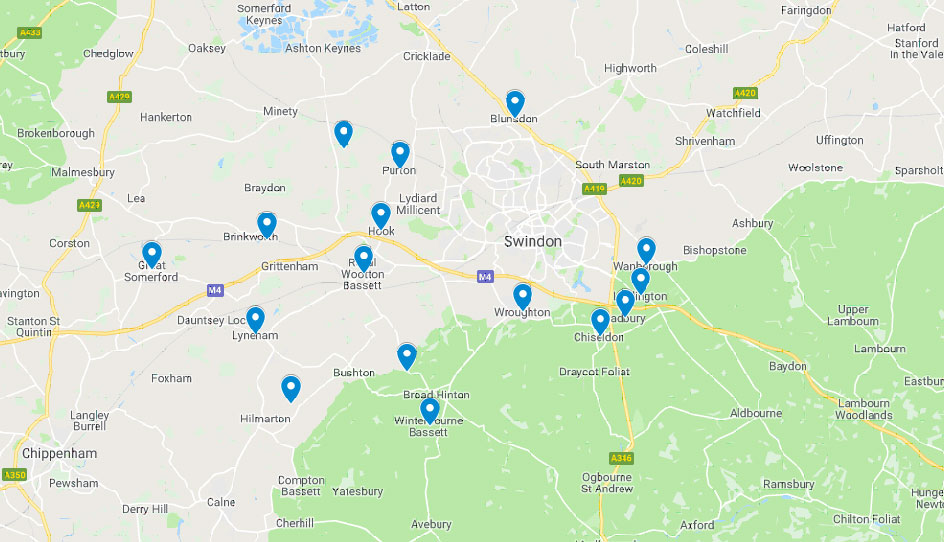Select the Brinkworth map pin
The width and height of the screenshot is (944, 542).
click(x=267, y=225)
